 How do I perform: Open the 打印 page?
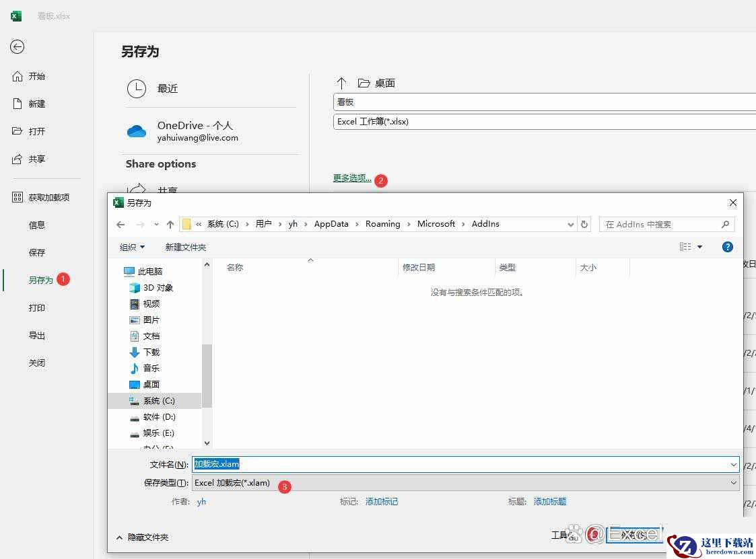36,307
